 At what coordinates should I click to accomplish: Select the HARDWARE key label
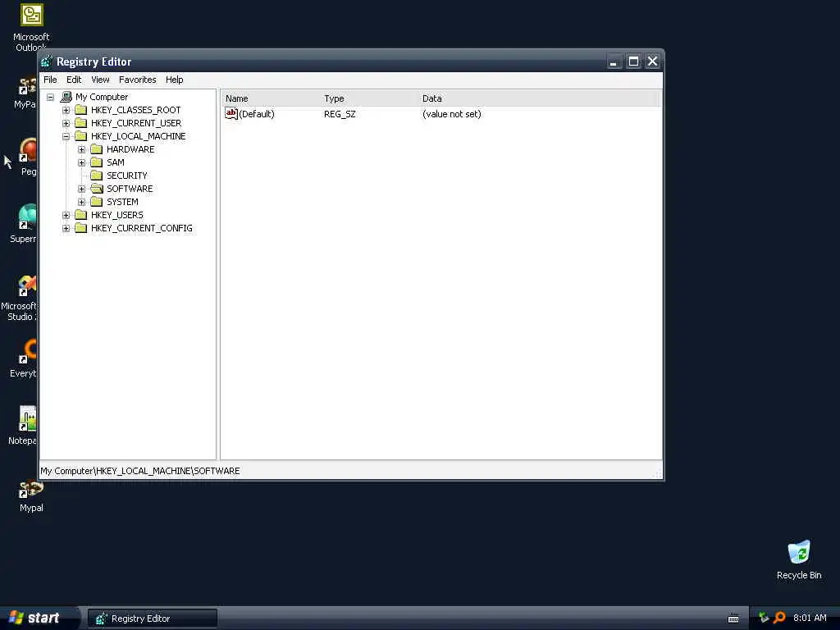pyautogui.click(x=130, y=149)
